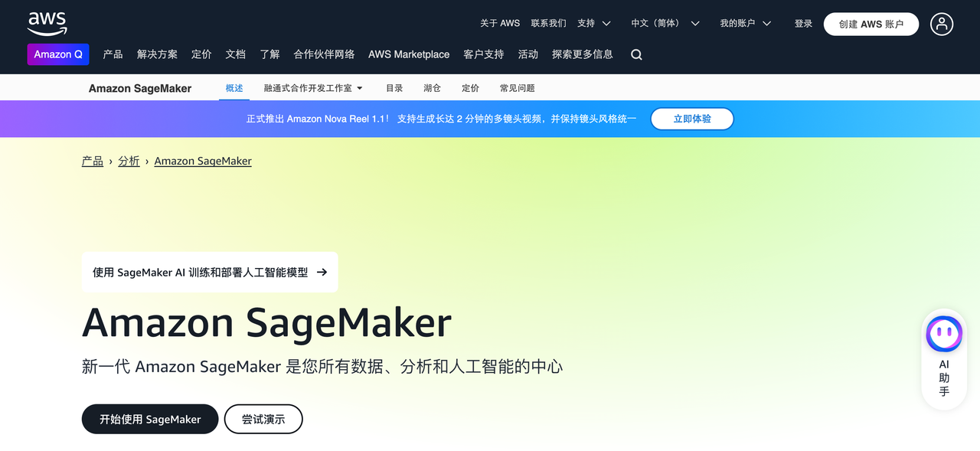Open the search magnifier icon
980x451 pixels.
(636, 54)
